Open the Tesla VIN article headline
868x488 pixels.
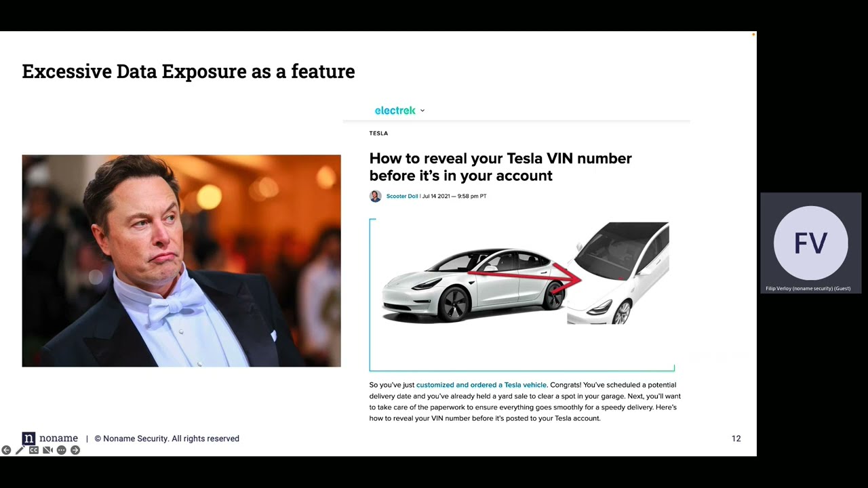500,167
